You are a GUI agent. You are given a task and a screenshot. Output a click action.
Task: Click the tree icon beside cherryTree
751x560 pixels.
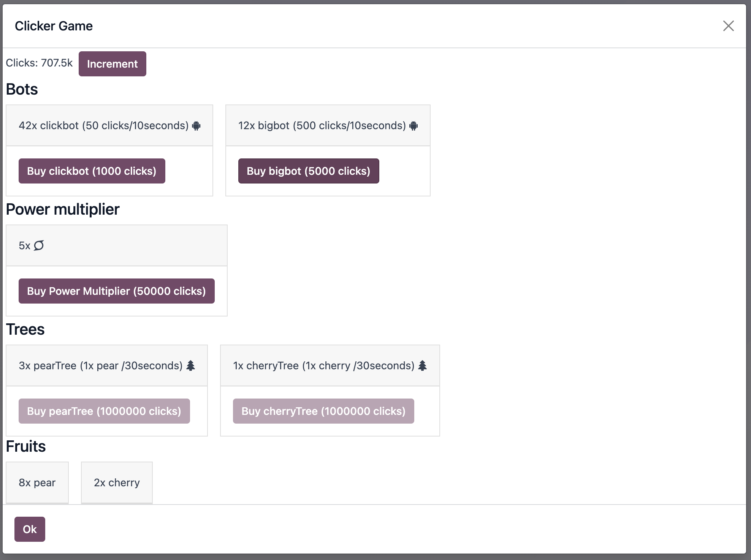coord(423,365)
